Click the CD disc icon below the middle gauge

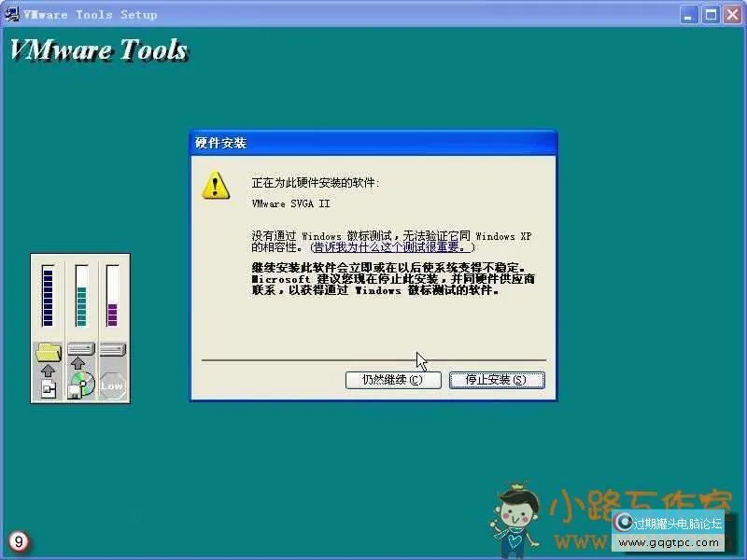[x=83, y=385]
